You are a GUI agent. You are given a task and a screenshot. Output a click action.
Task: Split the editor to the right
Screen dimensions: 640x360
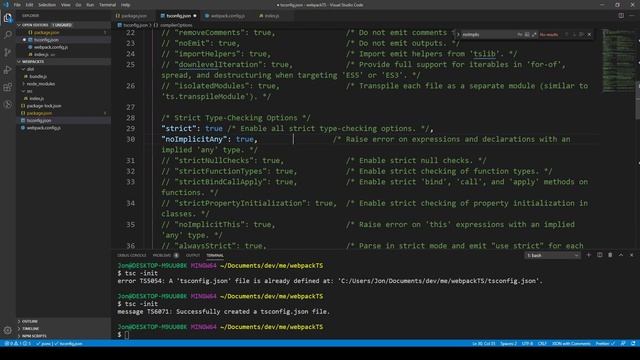621,16
